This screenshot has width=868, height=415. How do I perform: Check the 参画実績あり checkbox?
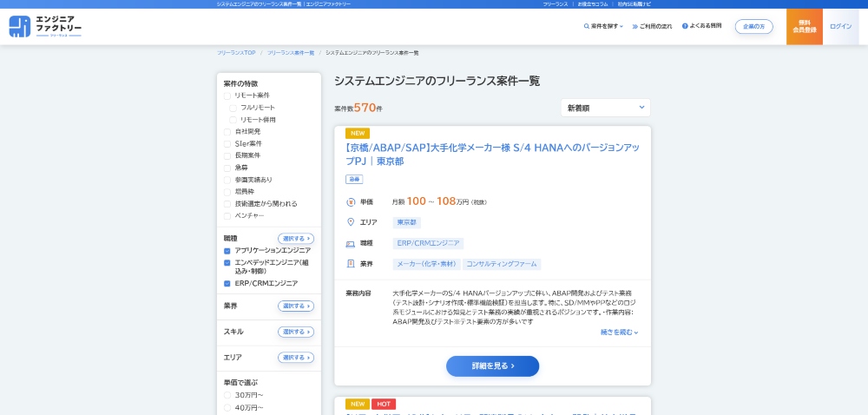pos(227,180)
